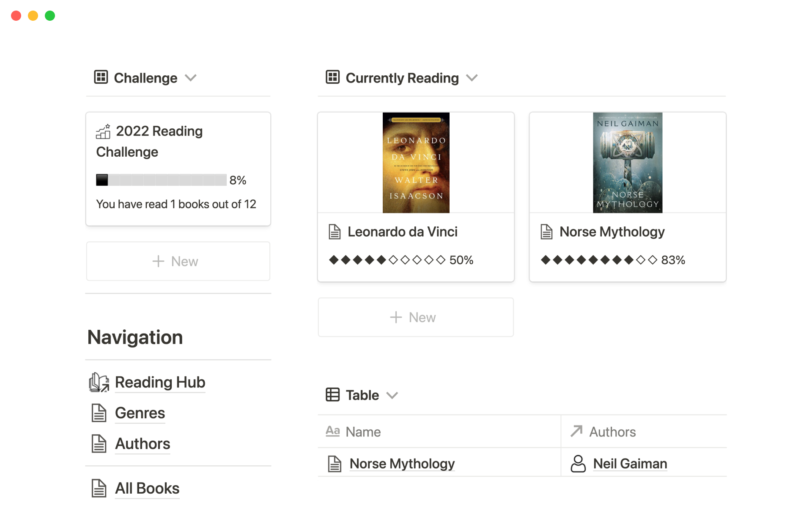Viewport: 812px width, 508px height.
Task: Click the Challenge gallery view icon
Action: pos(101,77)
